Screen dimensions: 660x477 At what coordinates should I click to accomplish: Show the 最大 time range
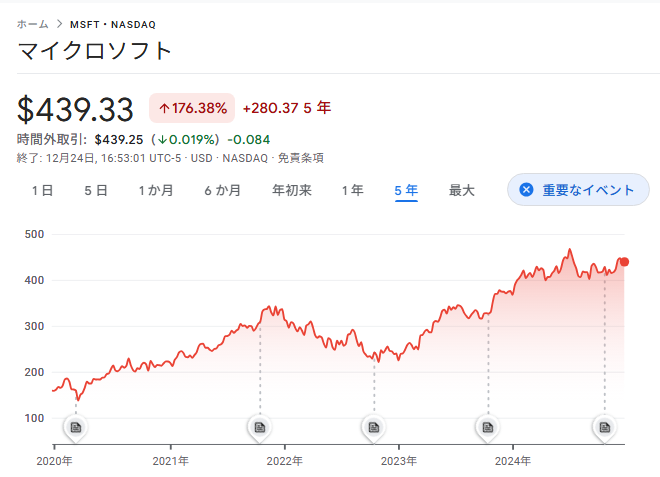coord(462,190)
